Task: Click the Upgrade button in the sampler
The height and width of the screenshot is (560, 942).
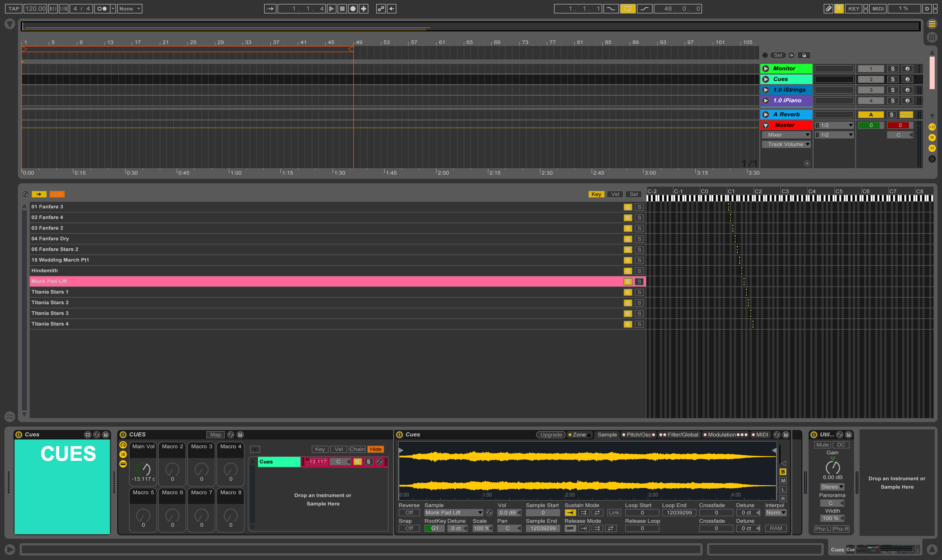Action: (551, 435)
